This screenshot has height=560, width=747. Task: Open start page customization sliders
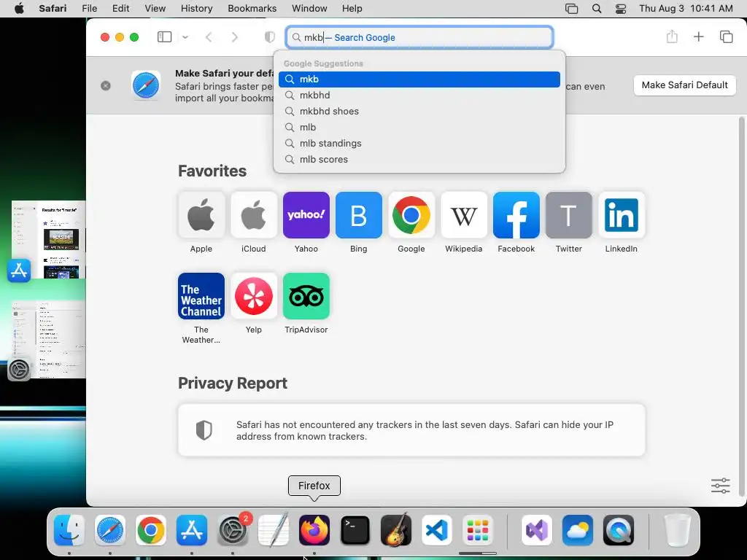[x=720, y=486]
